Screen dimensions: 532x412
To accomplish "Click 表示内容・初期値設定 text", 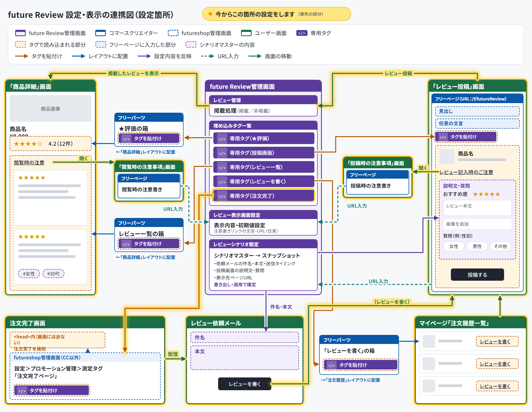I will click(239, 225).
